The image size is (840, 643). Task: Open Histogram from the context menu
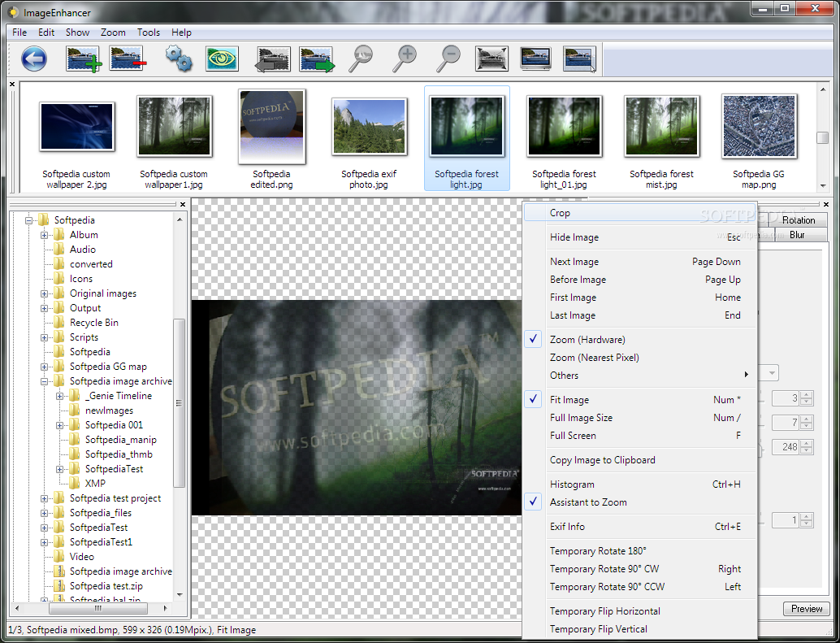(639, 484)
